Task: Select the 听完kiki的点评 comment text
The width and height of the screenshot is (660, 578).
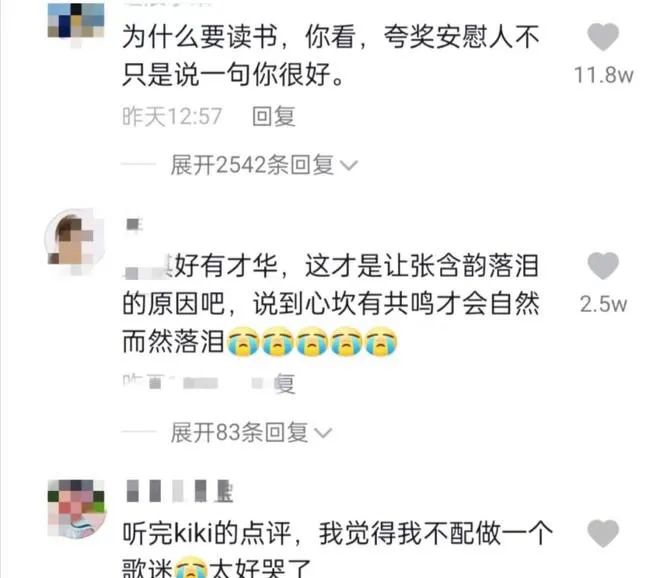Action: tap(337, 549)
